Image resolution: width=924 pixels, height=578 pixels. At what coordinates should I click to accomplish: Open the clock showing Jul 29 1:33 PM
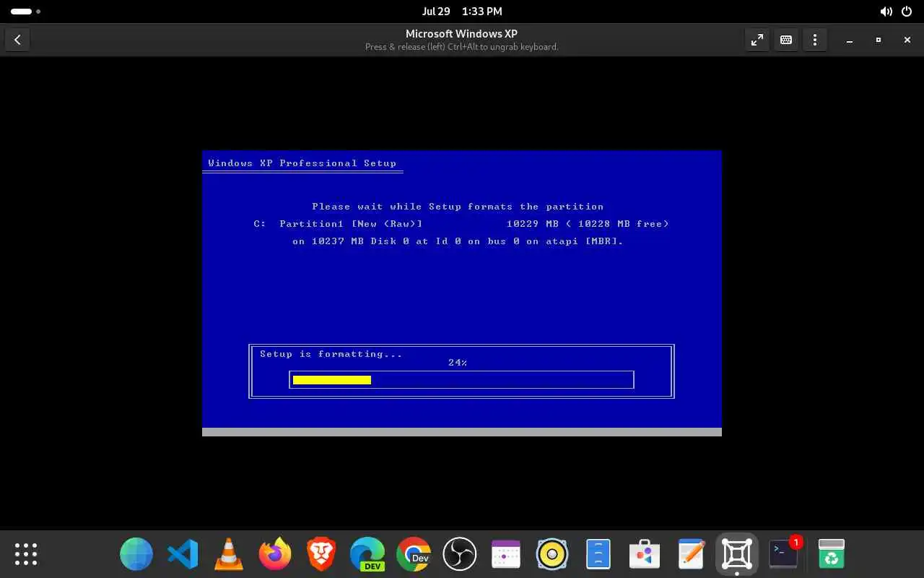pos(462,12)
